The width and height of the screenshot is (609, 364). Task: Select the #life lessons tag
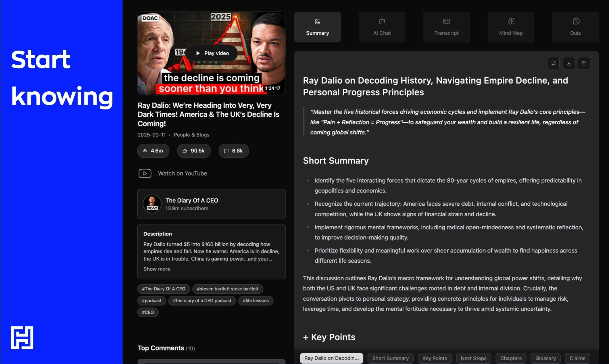[255, 301]
